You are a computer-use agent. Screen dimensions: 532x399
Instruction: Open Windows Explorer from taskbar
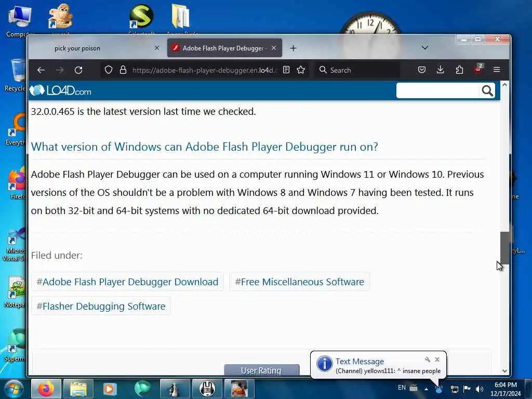pos(78,389)
